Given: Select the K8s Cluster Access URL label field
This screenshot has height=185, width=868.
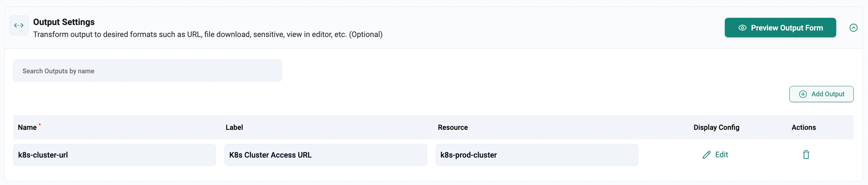Looking at the screenshot, I should [x=326, y=155].
